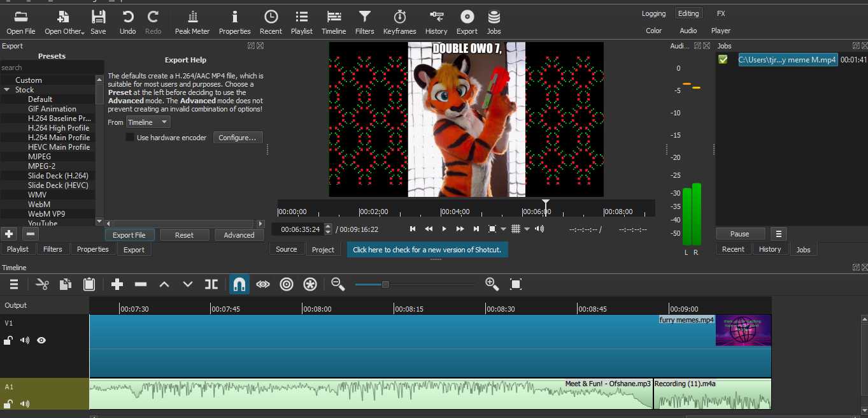Toggle ripple all tracks
Screen dimensions: 868x418
310,285
